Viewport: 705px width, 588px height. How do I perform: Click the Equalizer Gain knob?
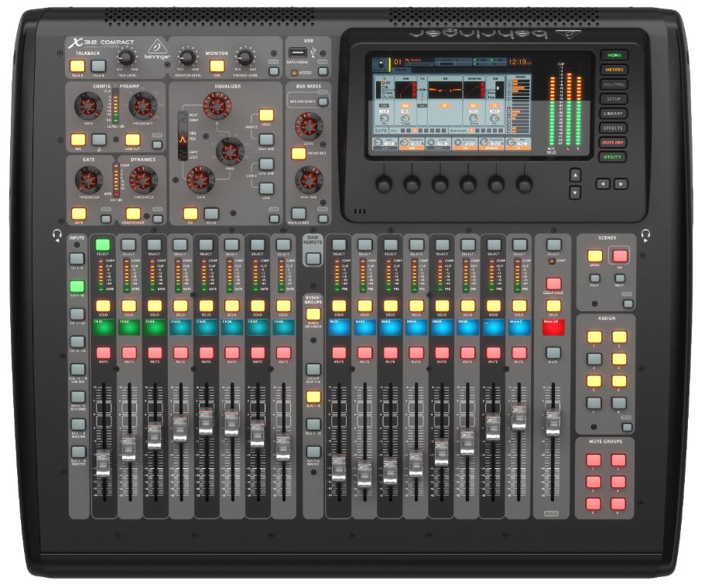(200, 179)
